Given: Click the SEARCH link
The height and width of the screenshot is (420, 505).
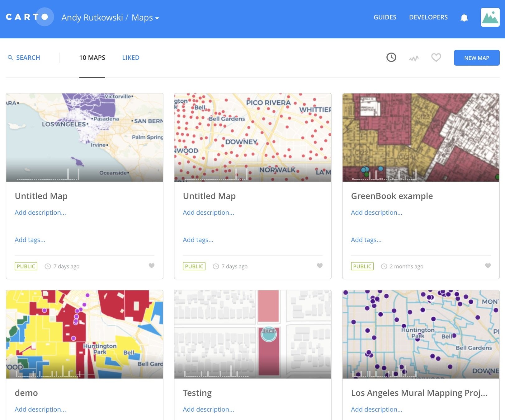Looking at the screenshot, I should pyautogui.click(x=28, y=58).
